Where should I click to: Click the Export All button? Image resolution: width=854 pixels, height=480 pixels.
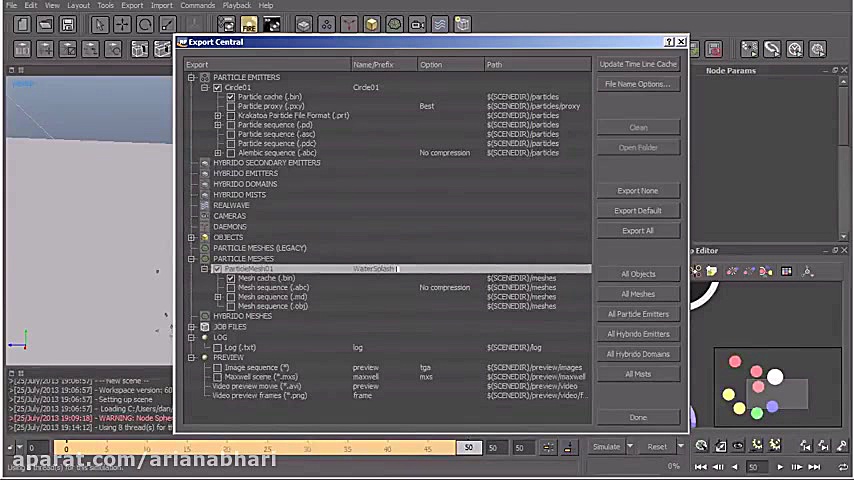[x=638, y=231]
